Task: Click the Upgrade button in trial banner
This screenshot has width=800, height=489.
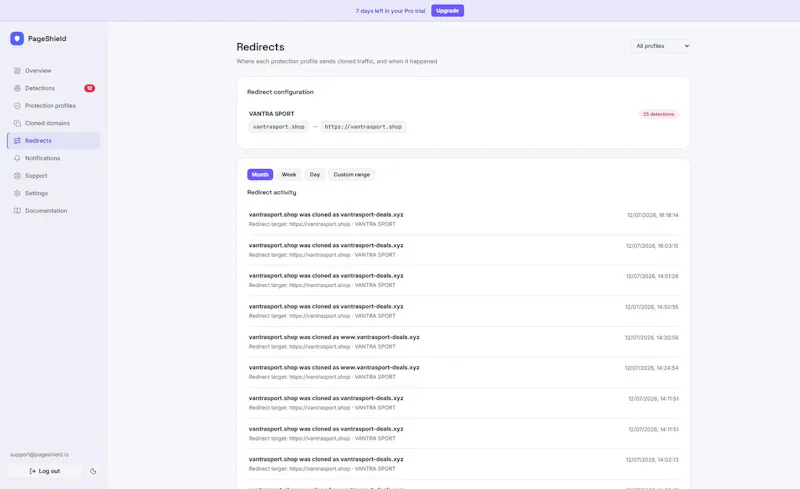Action: (x=447, y=11)
